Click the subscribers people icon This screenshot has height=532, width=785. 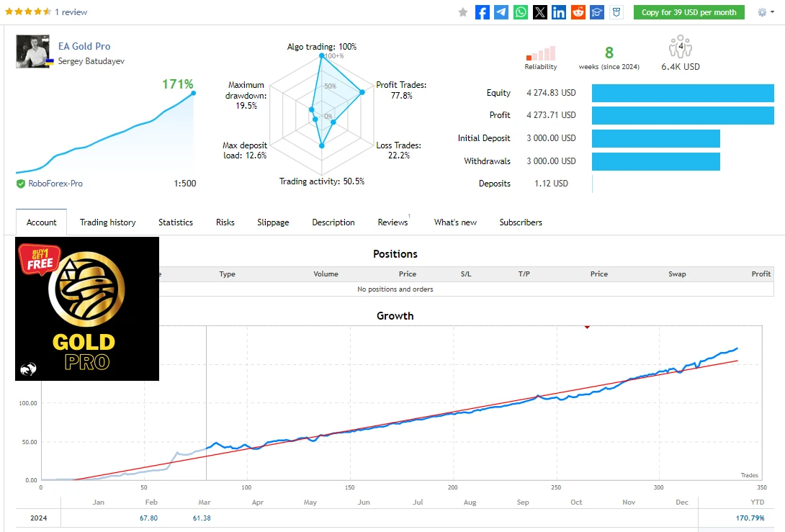681,48
